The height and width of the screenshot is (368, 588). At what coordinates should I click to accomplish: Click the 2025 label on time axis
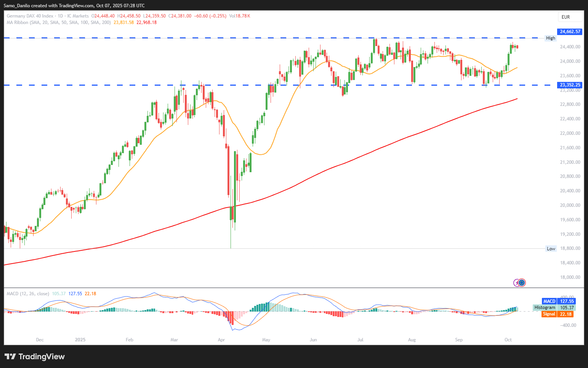[80, 340]
